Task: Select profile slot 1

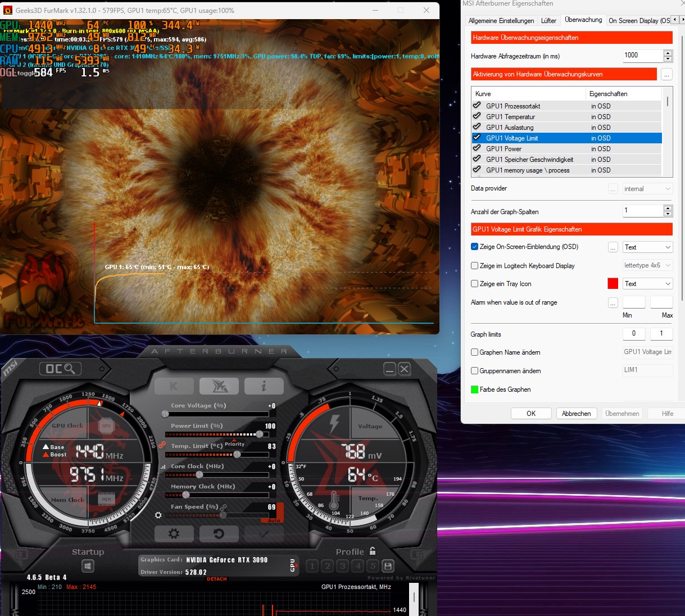Action: (312, 566)
